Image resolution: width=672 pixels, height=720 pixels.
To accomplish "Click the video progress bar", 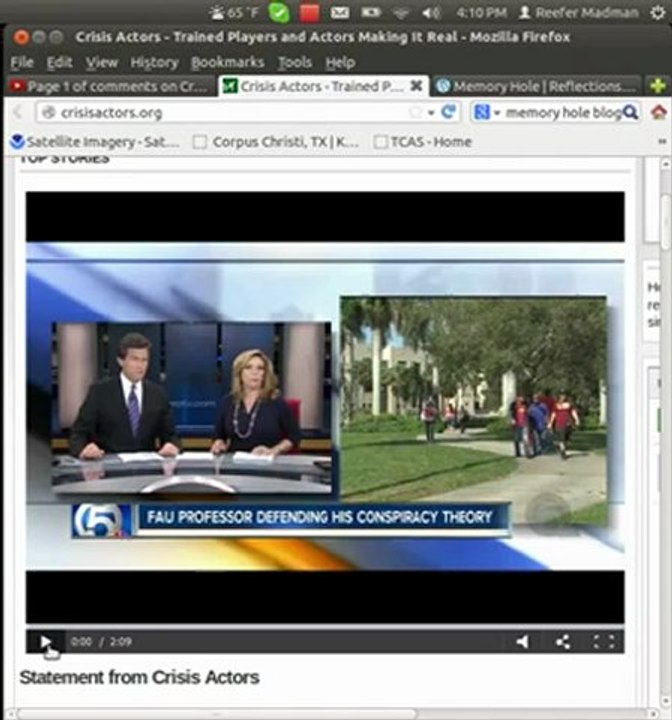I will point(325,627).
